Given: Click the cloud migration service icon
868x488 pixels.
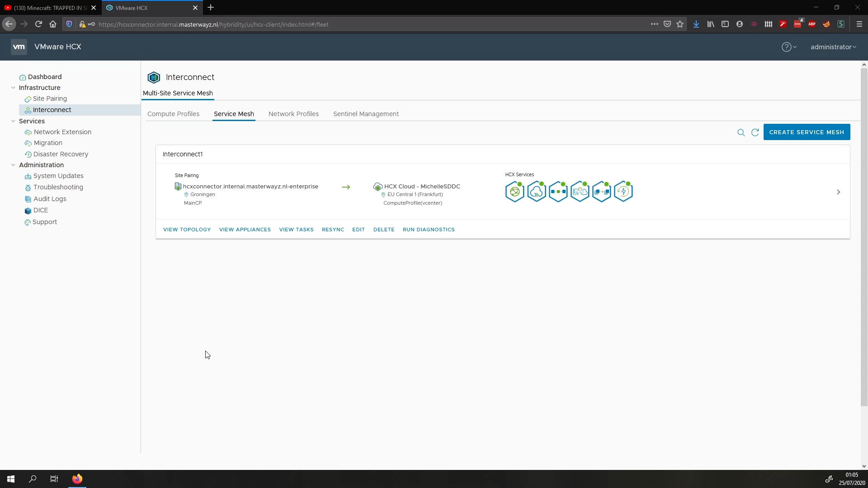Looking at the screenshot, I should [536, 192].
